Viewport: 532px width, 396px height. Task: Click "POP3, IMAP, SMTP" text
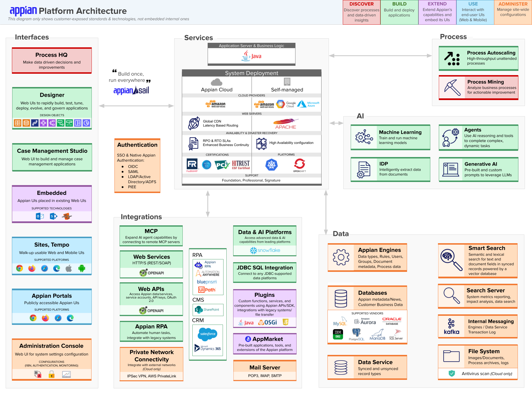tap(265, 376)
